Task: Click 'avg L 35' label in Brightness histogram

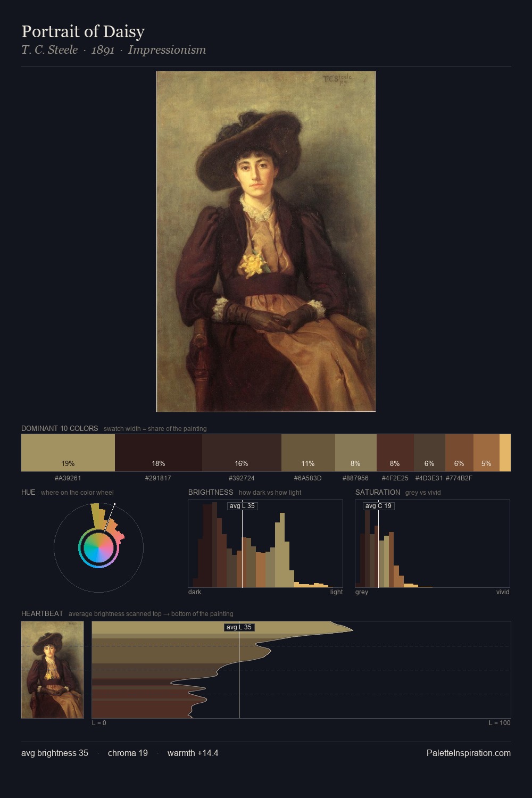Action: [242, 506]
